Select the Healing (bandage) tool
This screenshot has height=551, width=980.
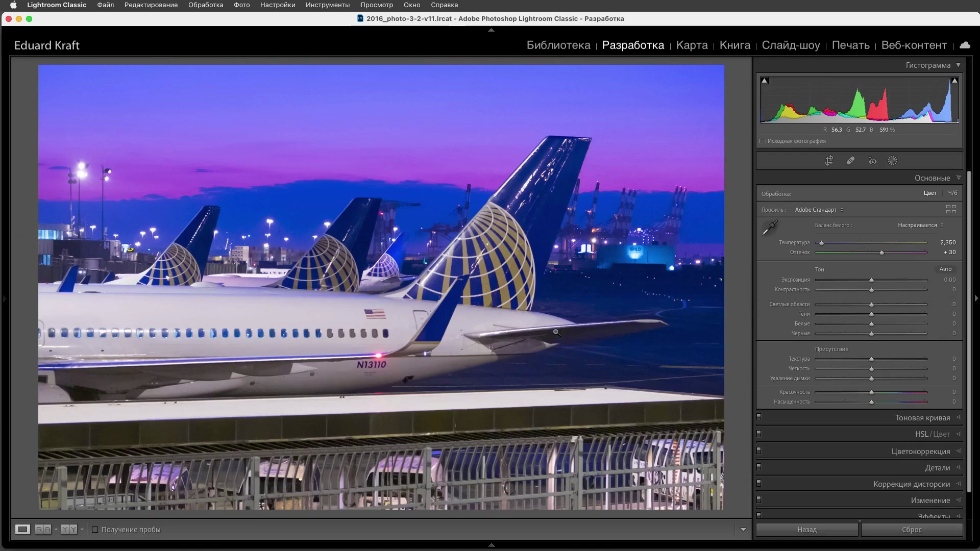(x=850, y=161)
